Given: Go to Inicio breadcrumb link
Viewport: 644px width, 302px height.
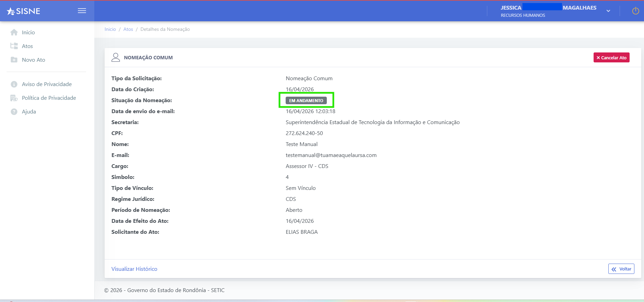Looking at the screenshot, I should click(110, 29).
